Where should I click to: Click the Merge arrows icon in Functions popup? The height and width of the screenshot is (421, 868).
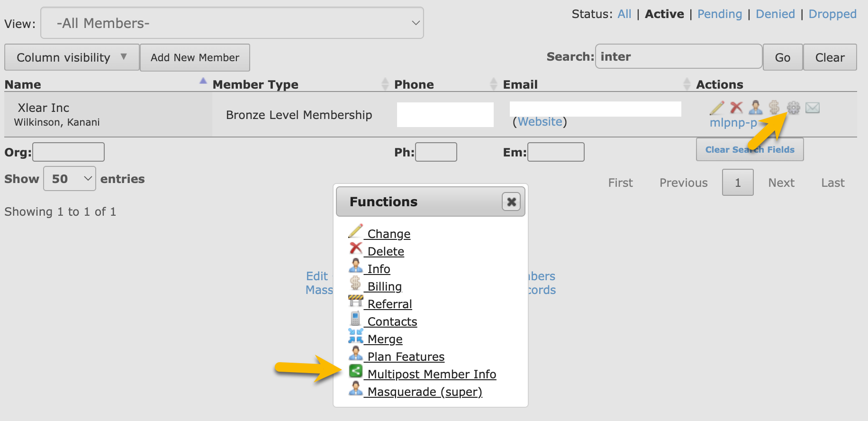(355, 336)
